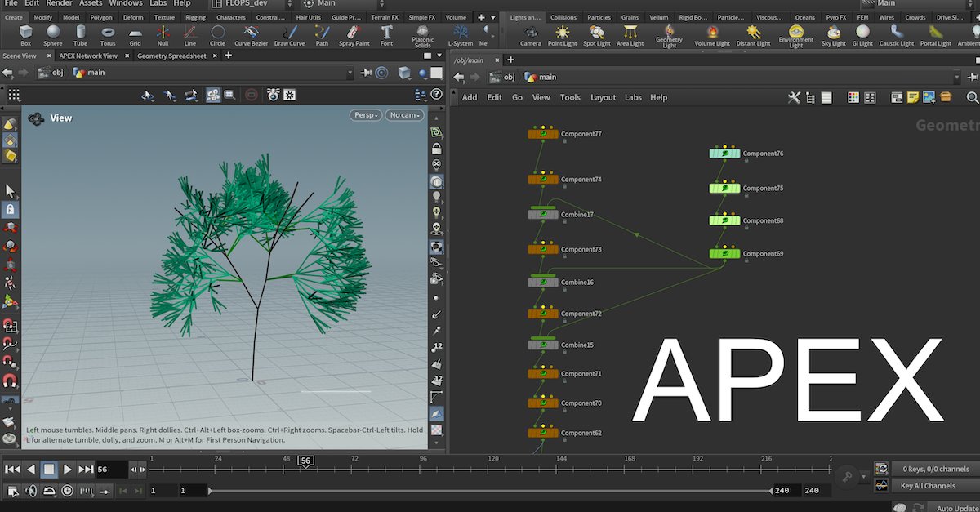This screenshot has width=980, height=512.
Task: Select the Circle shelf tool
Action: tap(217, 35)
